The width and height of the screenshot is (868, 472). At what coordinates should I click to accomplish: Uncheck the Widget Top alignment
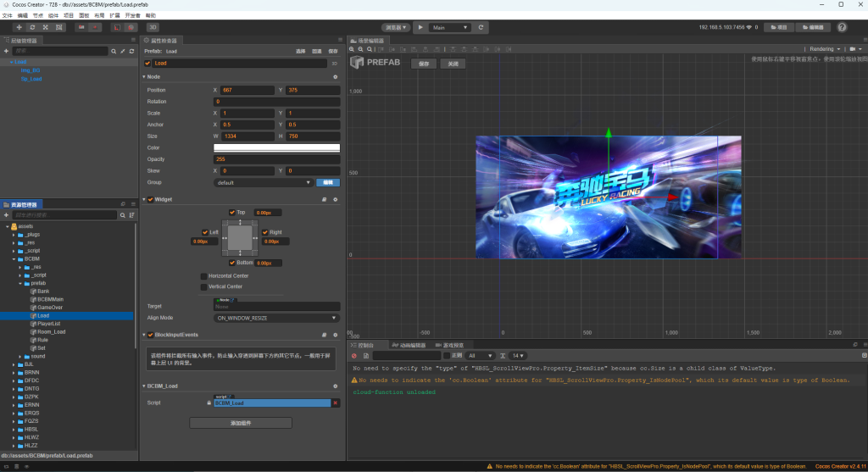[232, 213]
